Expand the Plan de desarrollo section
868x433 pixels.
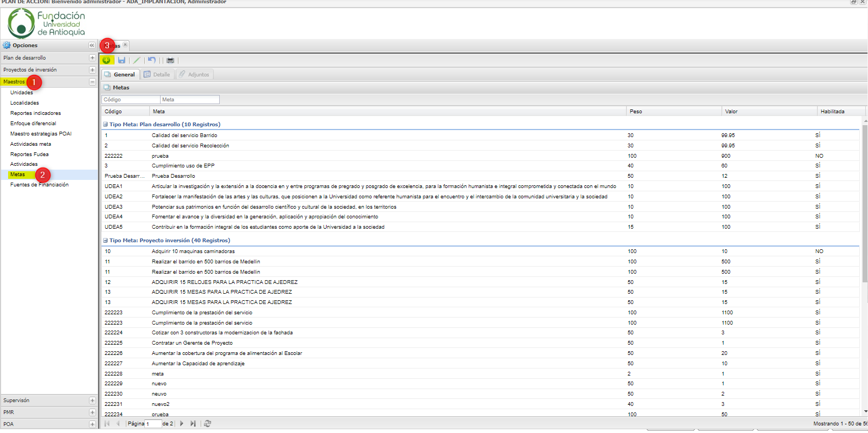pyautogui.click(x=92, y=58)
